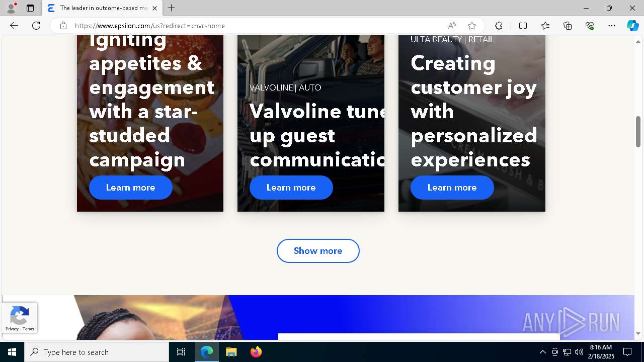This screenshot has width=644, height=362.
Task: Click the scrollbar up arrow
Action: (x=638, y=41)
